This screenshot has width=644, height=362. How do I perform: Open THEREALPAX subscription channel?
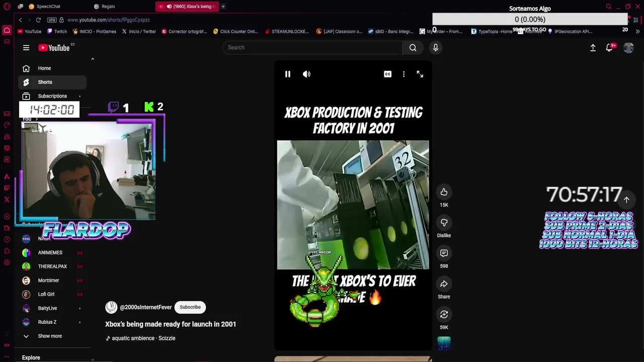pos(52,266)
